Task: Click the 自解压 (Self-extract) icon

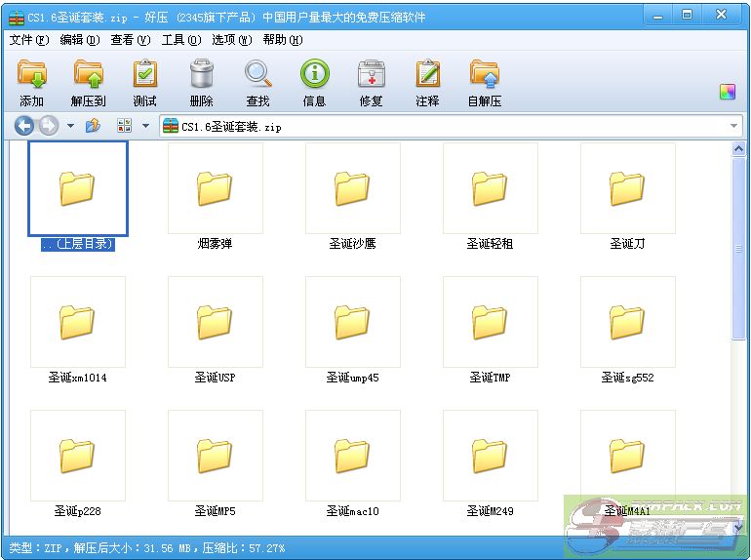Action: (484, 75)
